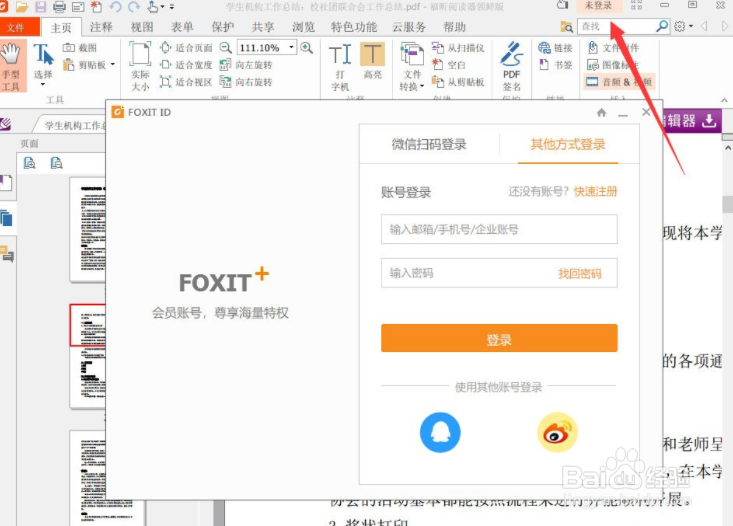Select the Highlight (高亮) tool
The width and height of the screenshot is (733, 526).
point(373,60)
